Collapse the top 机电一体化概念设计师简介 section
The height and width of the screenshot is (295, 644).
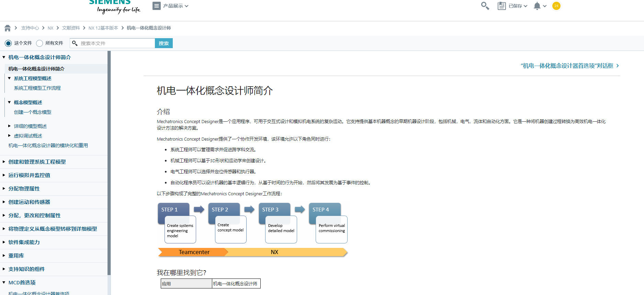pos(4,57)
